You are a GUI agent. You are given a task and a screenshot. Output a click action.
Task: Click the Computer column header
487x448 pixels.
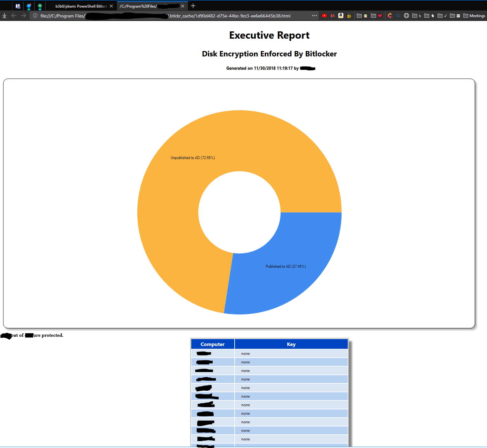pyautogui.click(x=212, y=344)
